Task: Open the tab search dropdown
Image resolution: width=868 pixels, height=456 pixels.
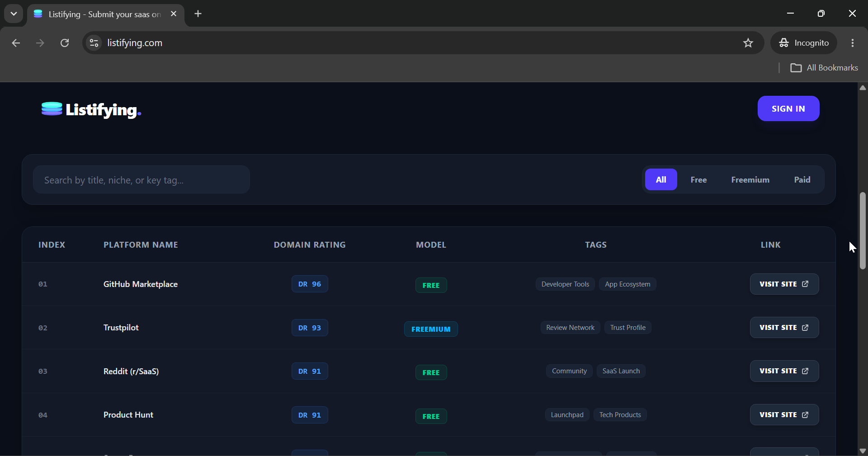Action: [x=14, y=14]
